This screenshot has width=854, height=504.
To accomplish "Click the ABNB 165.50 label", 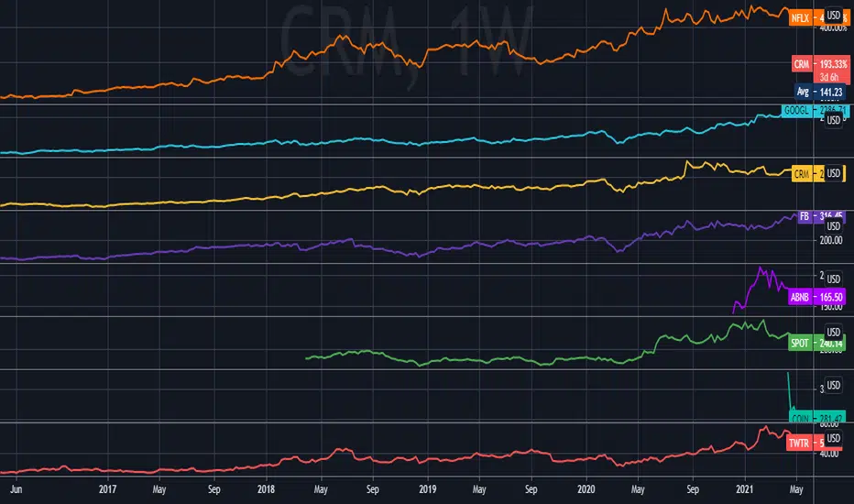I will click(816, 297).
